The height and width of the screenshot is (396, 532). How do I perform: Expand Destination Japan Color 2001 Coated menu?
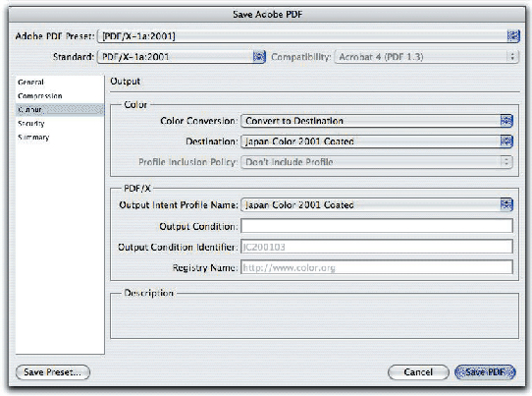tap(377, 141)
